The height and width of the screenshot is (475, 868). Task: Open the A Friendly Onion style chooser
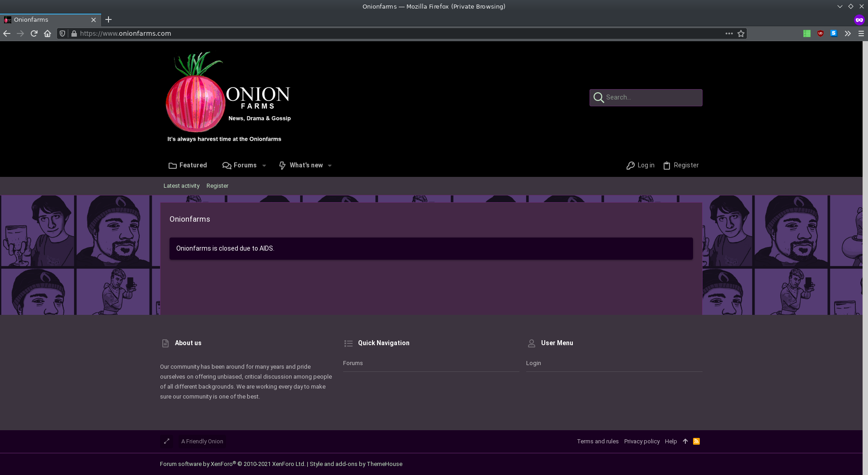point(202,442)
